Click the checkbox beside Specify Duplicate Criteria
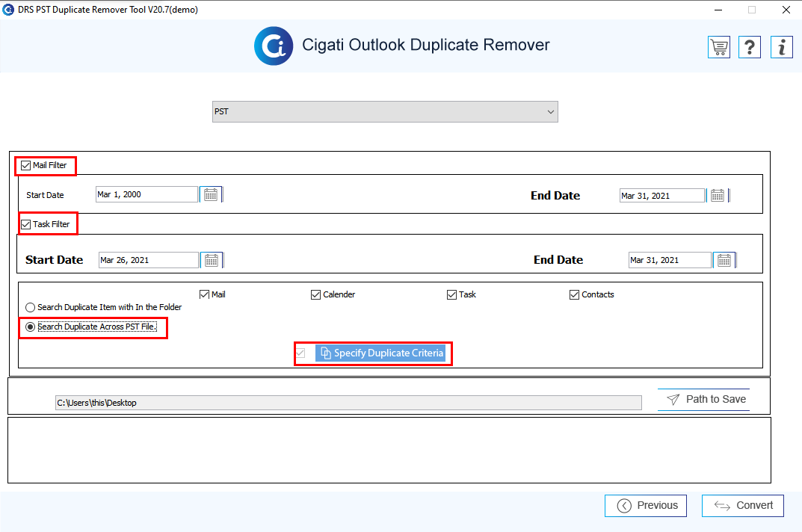The height and width of the screenshot is (532, 802). pos(300,353)
